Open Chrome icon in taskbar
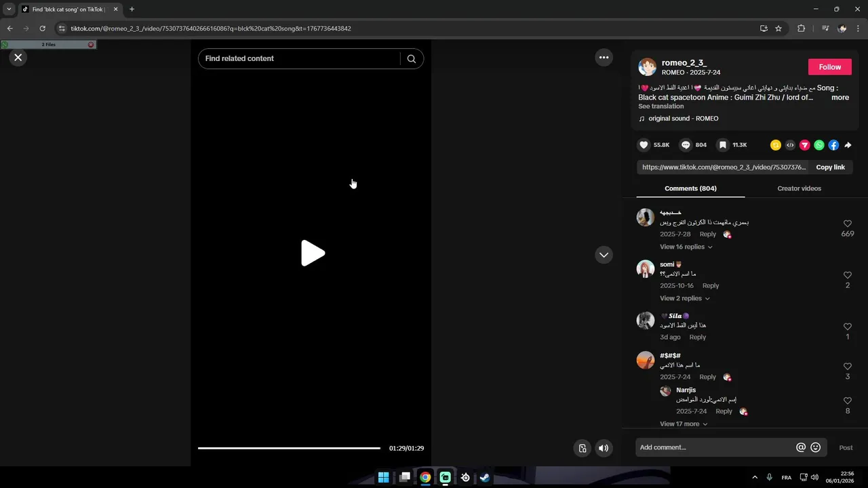The width and height of the screenshot is (868, 488). [425, 477]
